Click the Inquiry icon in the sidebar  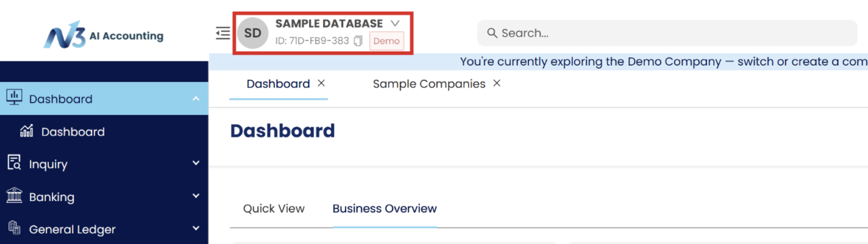pyautogui.click(x=14, y=163)
